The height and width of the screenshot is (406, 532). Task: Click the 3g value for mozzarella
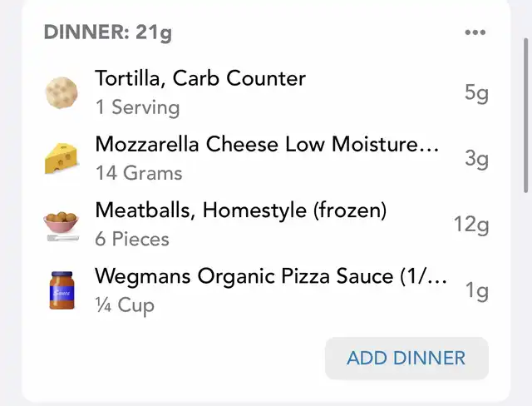coord(476,159)
